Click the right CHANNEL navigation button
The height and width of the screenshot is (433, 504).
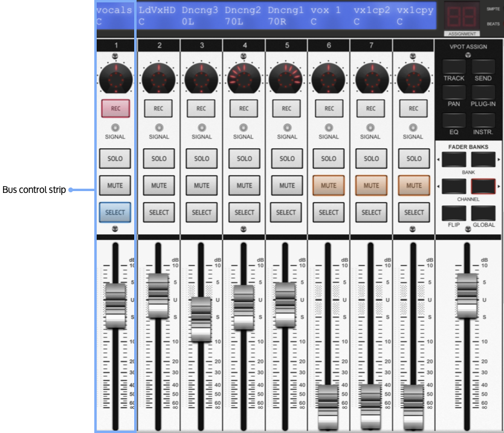483,186
